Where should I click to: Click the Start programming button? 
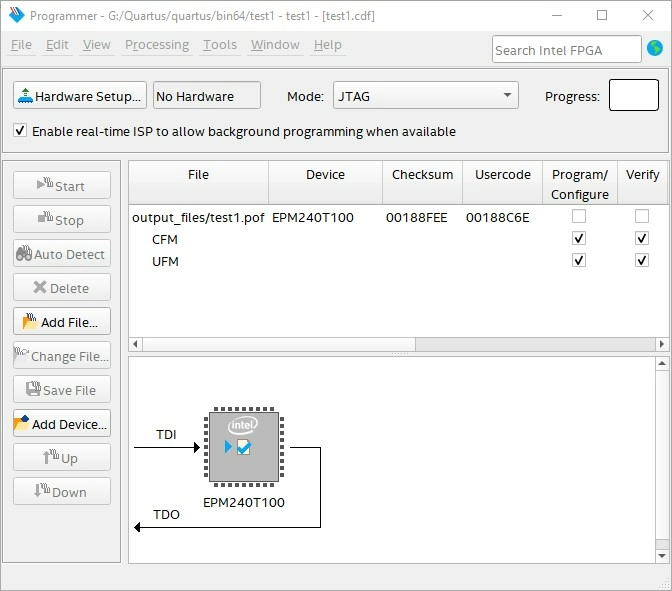coord(62,186)
